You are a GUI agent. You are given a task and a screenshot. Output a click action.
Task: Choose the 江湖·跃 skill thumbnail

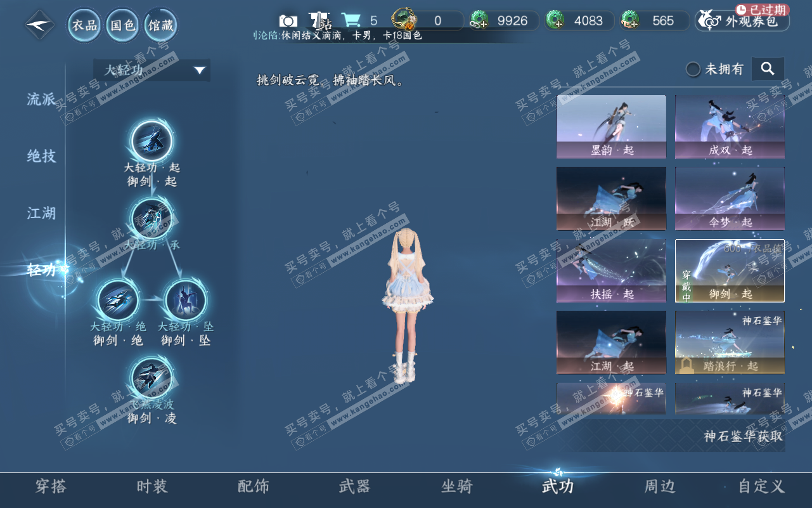tap(612, 199)
